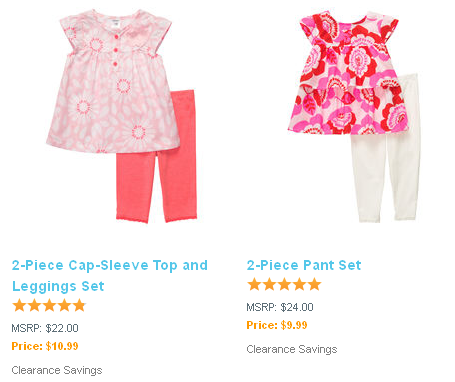Open the red floral pant set image
This screenshot has height=382, width=455.
click(x=349, y=73)
